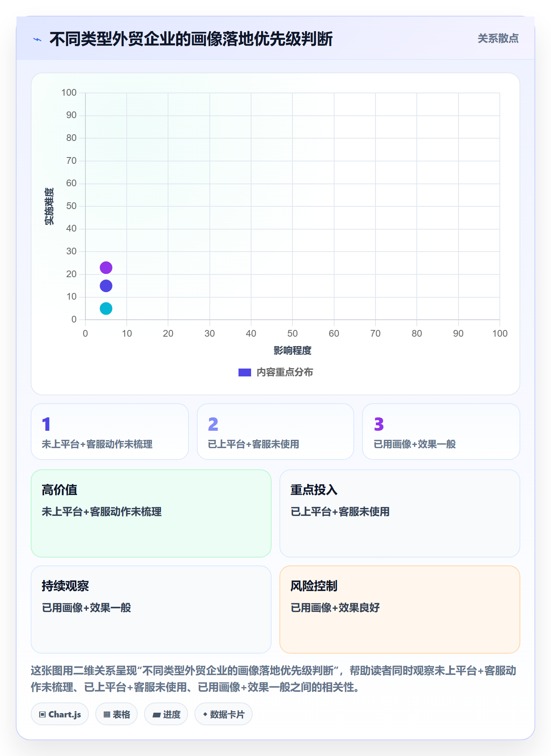Image resolution: width=551 pixels, height=756 pixels.
Task: Click the lightning bolt icon beside the title
Action: [37, 39]
